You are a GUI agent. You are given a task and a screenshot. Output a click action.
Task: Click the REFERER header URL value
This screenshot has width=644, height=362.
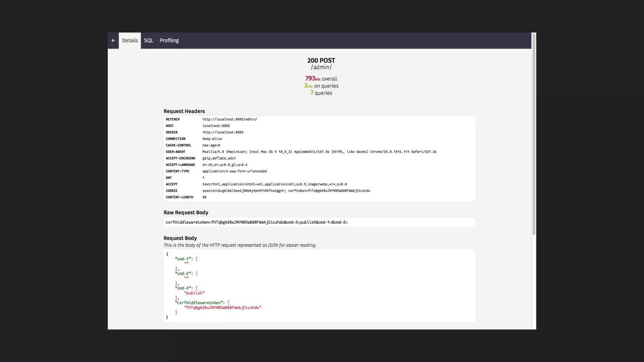pos(230,119)
